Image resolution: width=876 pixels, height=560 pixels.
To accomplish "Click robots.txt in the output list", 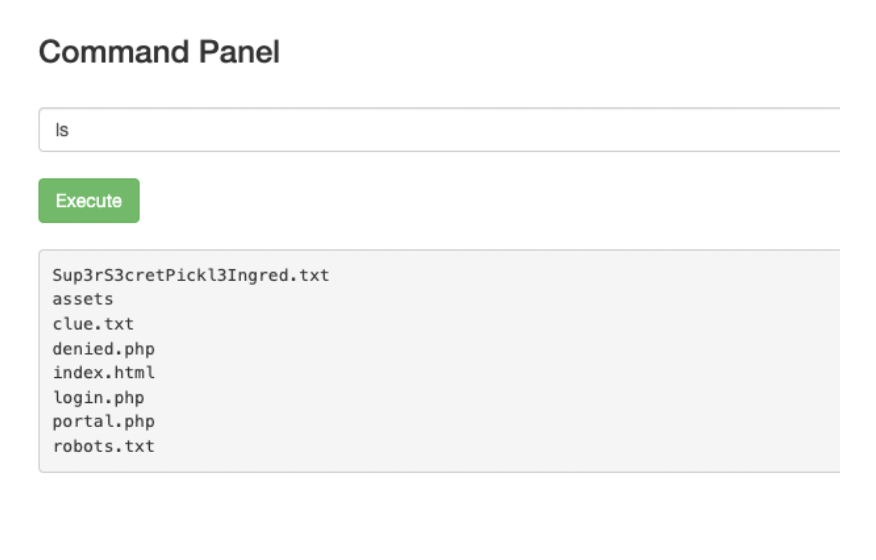I will [x=103, y=446].
